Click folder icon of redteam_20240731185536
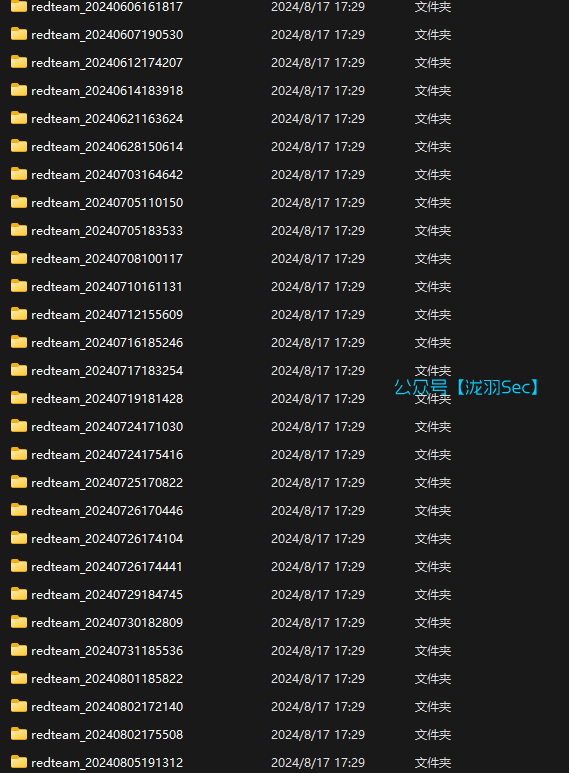Screen dimensions: 569x773 [x=19, y=650]
